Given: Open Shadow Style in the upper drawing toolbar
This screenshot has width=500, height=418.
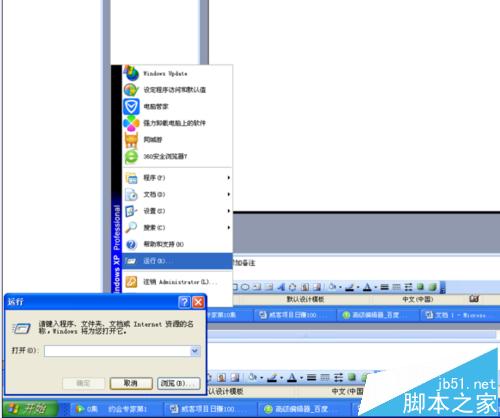Looking at the screenshot, I should (x=420, y=287).
